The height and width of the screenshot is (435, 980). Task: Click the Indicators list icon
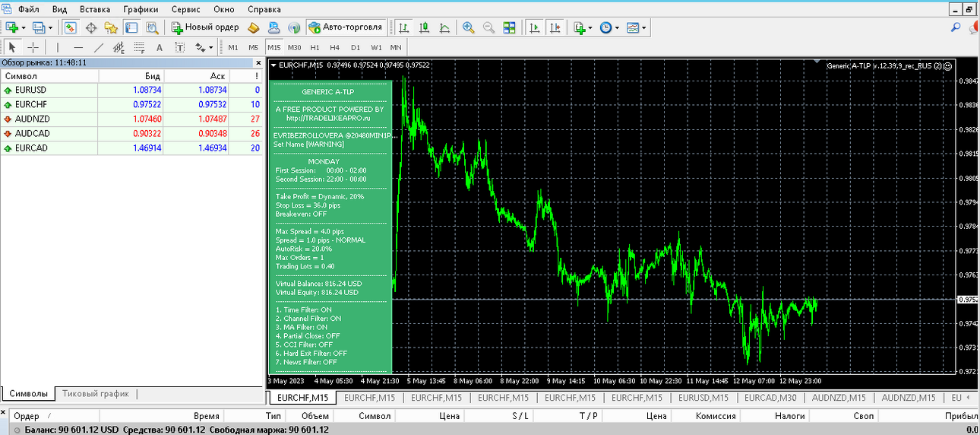[x=580, y=27]
